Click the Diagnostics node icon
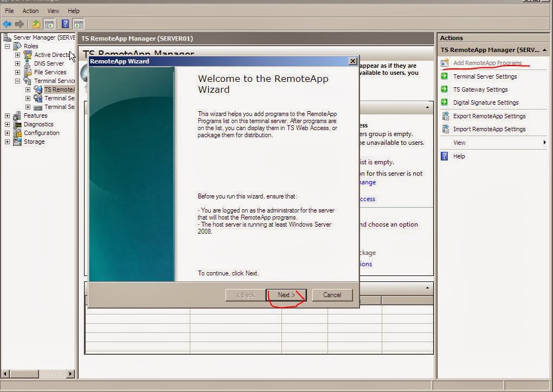Screen dimensions: 553x392 click(17, 124)
